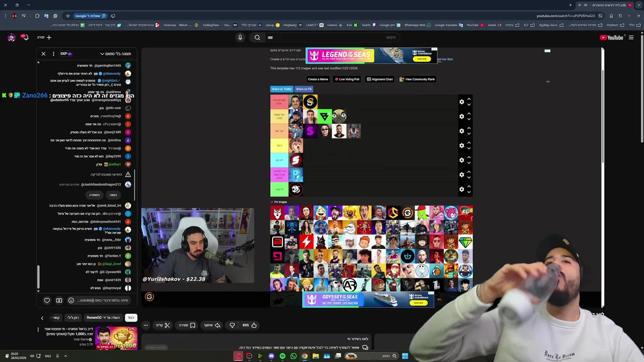
Task: Select the 'הכול' filter chip
Action: point(131,318)
